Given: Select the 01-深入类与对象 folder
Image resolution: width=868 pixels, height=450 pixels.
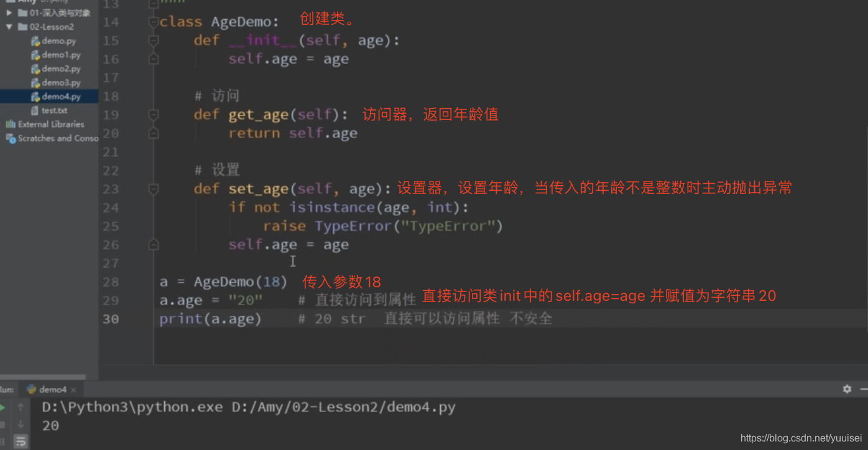Looking at the screenshot, I should click(x=54, y=13).
